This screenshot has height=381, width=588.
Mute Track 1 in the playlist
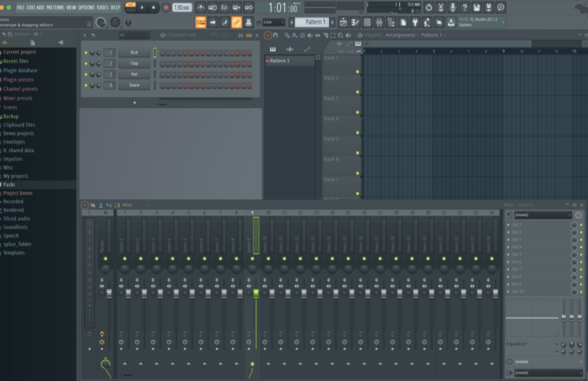coord(357,72)
